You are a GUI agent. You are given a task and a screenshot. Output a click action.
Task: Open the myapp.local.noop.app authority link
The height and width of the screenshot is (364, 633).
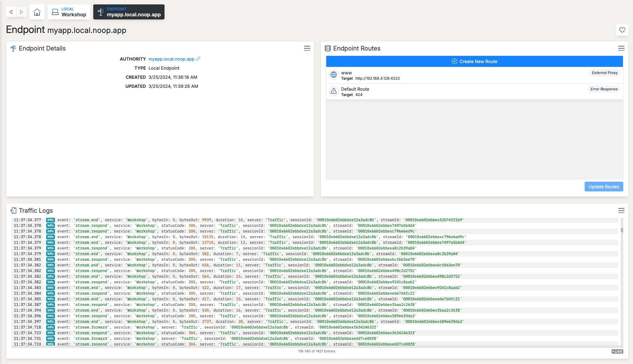(x=171, y=59)
